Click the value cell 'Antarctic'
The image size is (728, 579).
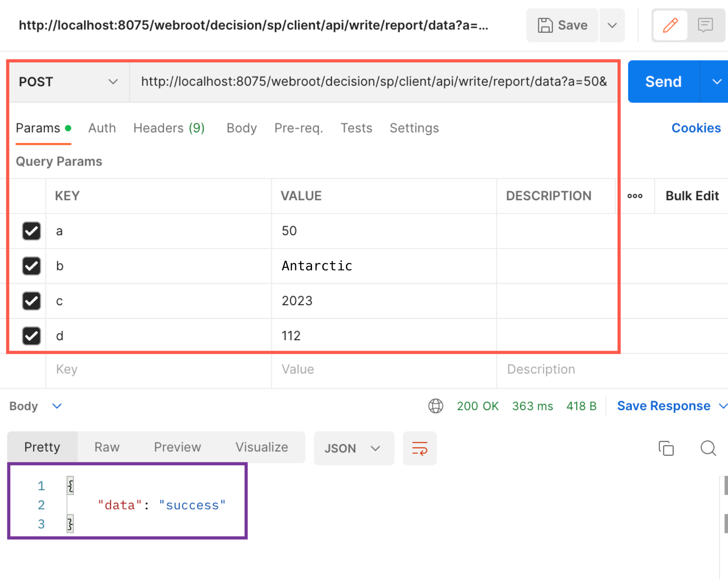coord(384,266)
